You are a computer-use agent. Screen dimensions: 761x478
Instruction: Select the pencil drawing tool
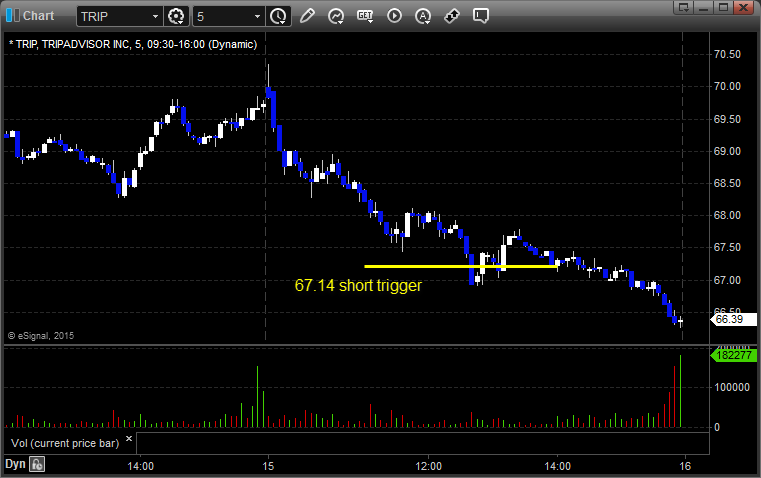point(307,16)
